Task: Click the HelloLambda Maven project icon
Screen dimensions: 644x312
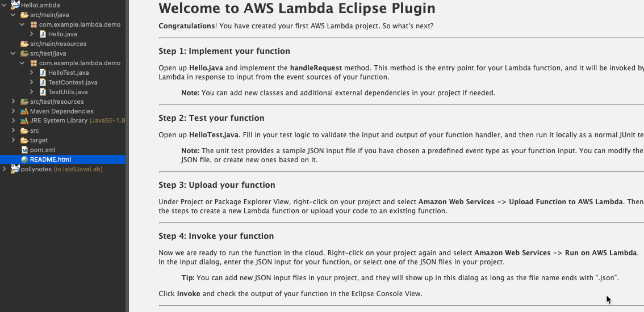Action: [x=15, y=5]
